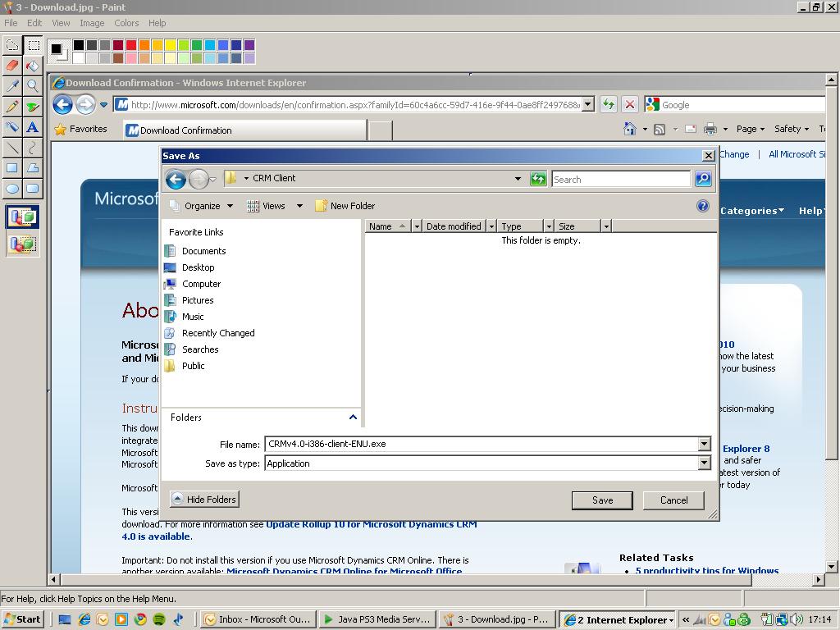840x630 pixels.
Task: Click Cancel in the Save As dialog
Action: pyautogui.click(x=673, y=500)
